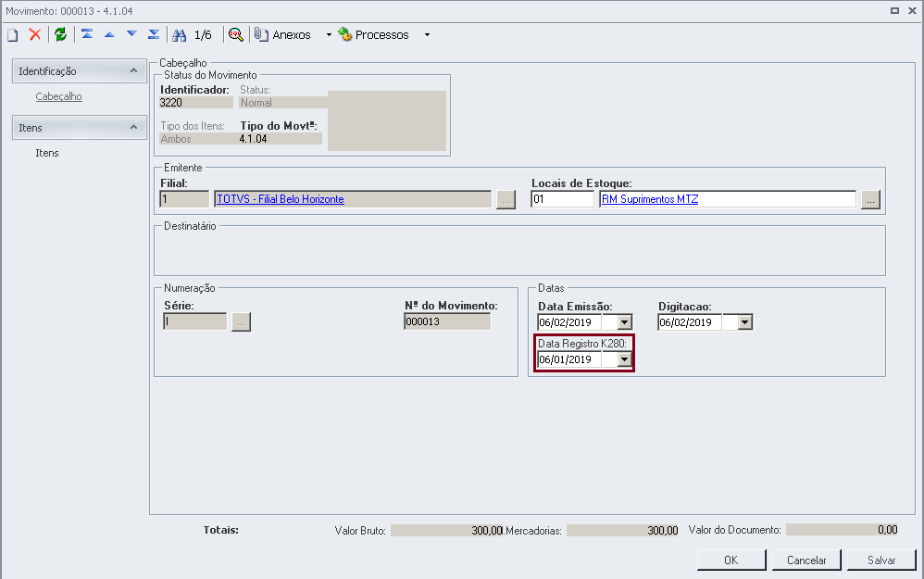Focus the Locais de Estoque code field

tap(562, 199)
